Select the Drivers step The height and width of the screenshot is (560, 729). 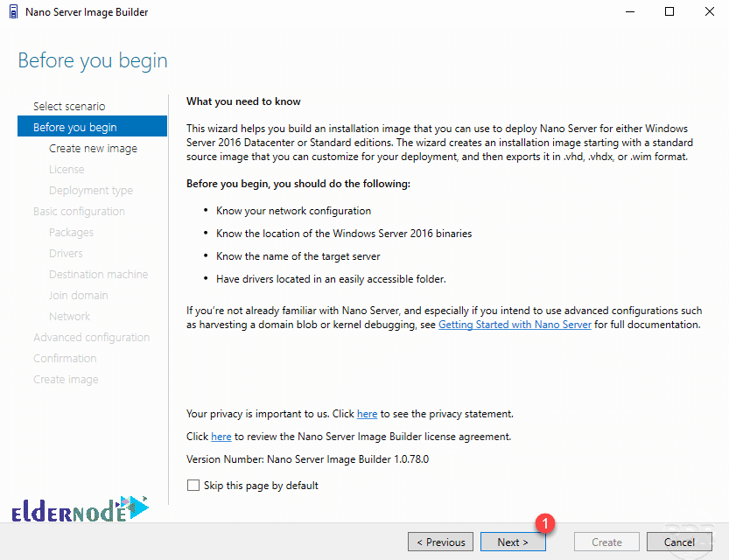66,253
